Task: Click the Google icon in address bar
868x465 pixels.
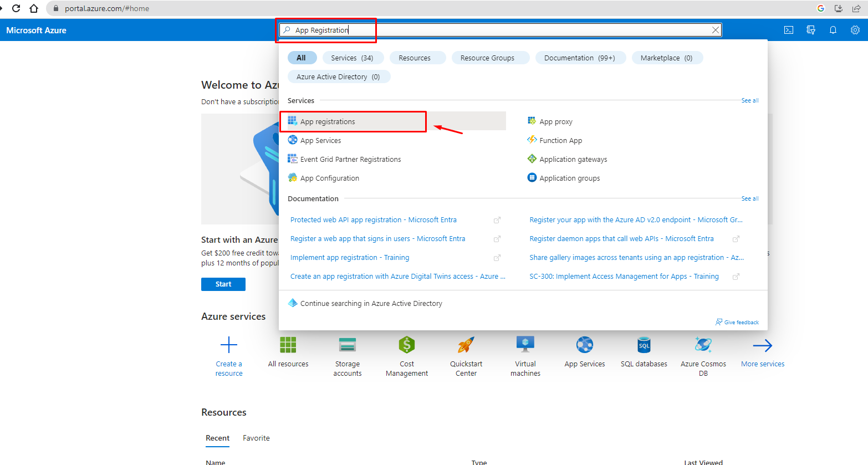Action: (x=821, y=8)
